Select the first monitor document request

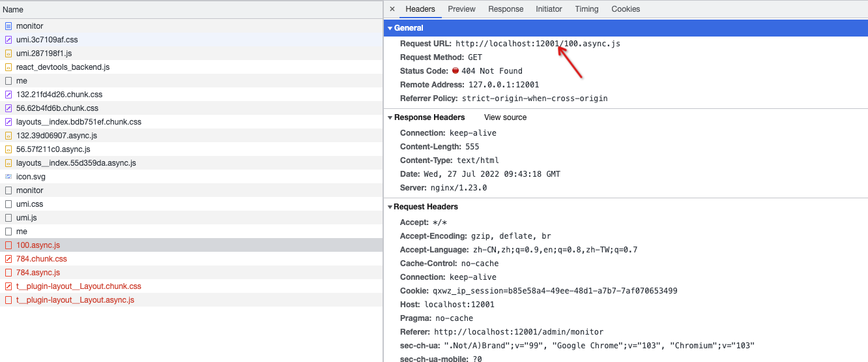pyautogui.click(x=191, y=26)
